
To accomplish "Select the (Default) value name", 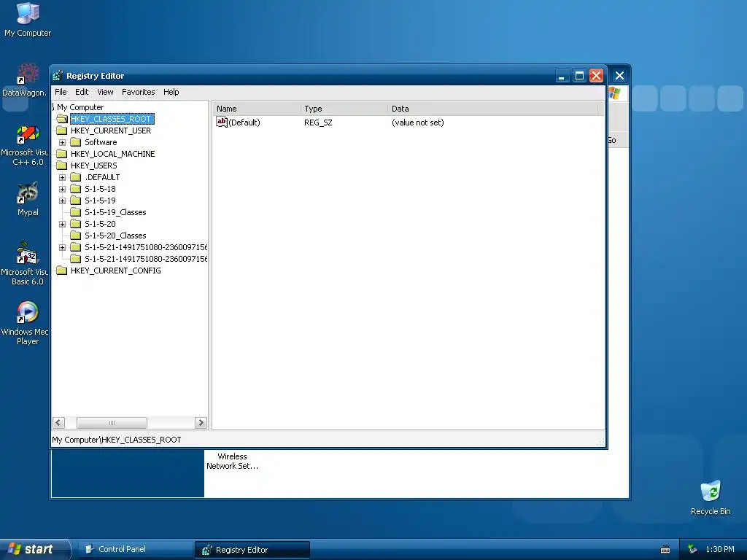I will pos(244,122).
